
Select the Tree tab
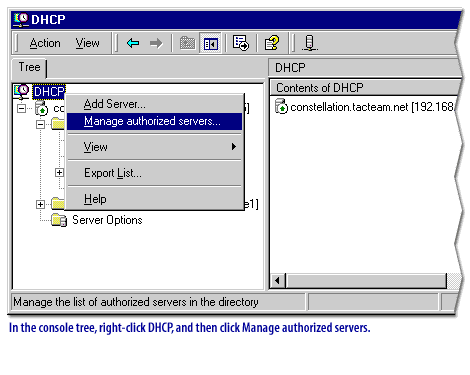click(29, 67)
